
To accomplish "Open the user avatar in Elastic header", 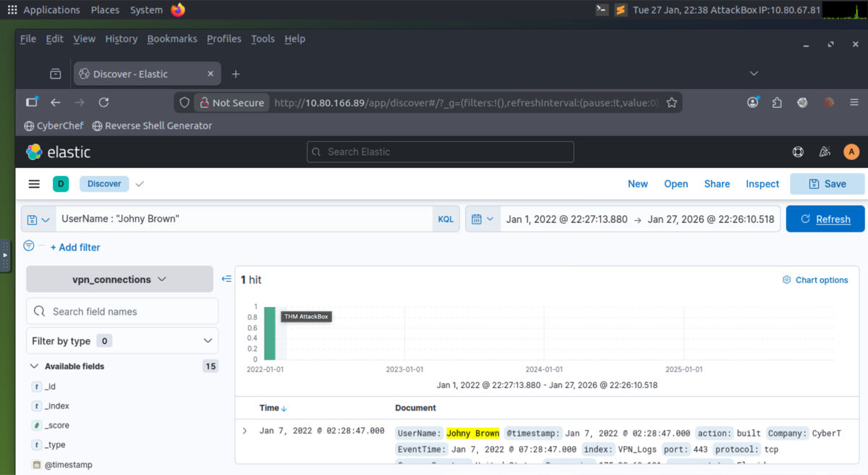I will [851, 152].
